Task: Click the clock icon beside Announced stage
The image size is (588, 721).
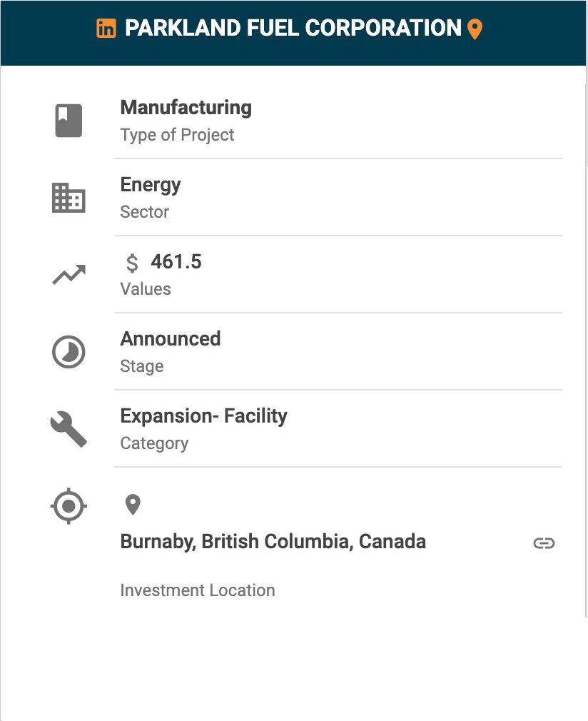Action: point(69,352)
